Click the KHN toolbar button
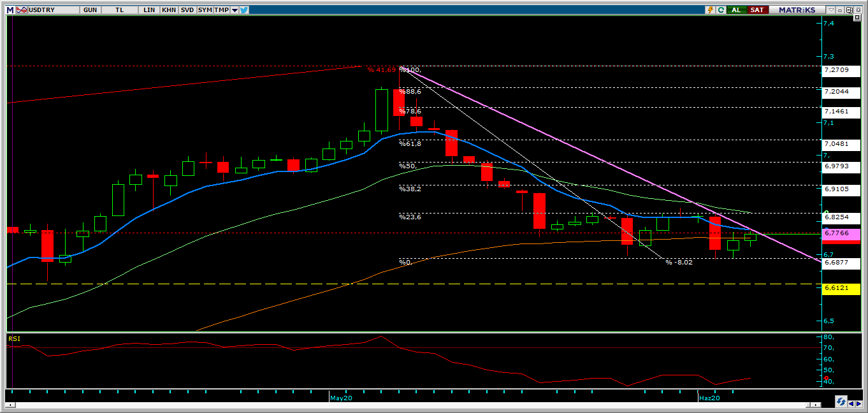The height and width of the screenshot is (413, 868). point(169,10)
